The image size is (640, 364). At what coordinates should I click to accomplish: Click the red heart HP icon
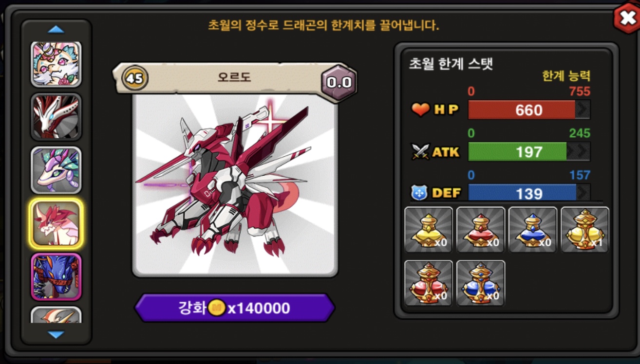420,110
